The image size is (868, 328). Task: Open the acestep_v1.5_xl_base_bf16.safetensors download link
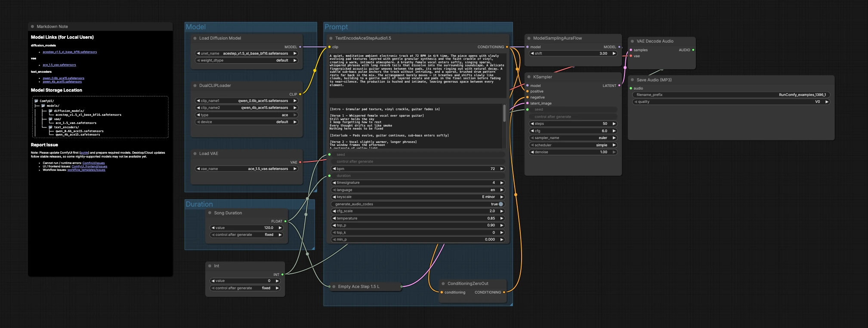pyautogui.click(x=70, y=52)
